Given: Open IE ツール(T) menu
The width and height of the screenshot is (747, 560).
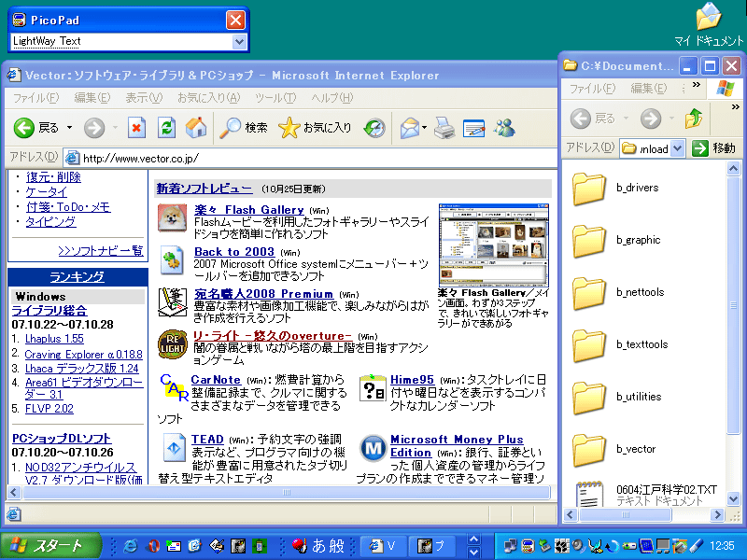Looking at the screenshot, I should (275, 98).
